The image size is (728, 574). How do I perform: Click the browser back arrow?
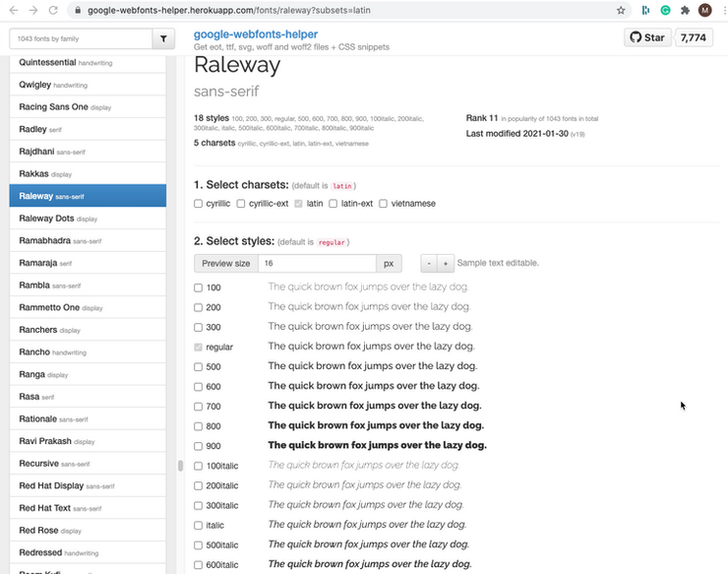coord(14,10)
